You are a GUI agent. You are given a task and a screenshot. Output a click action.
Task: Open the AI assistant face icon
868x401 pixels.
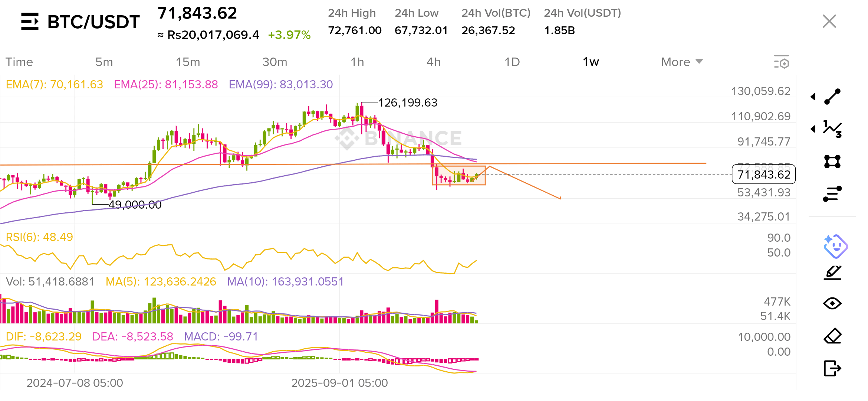pos(835,246)
